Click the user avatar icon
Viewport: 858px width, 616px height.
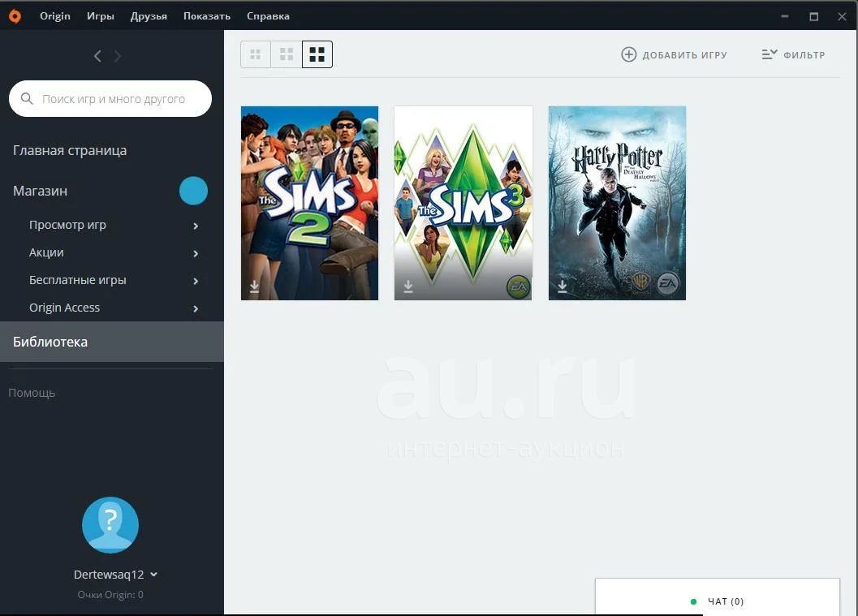coord(110,524)
